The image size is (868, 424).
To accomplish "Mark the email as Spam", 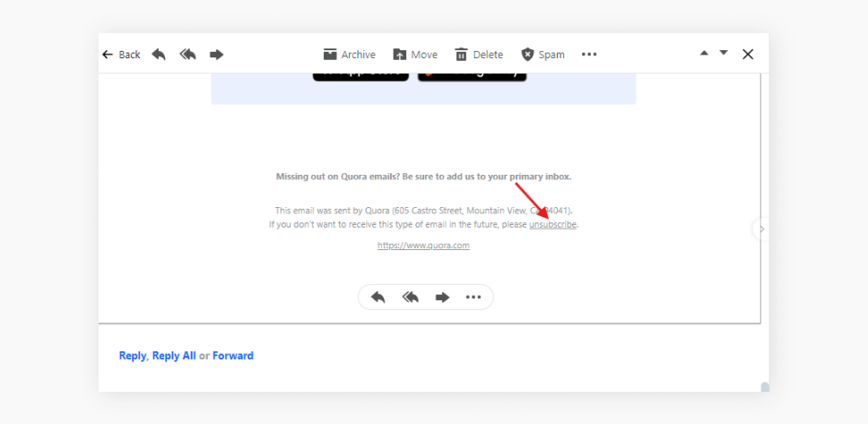I will coord(542,55).
